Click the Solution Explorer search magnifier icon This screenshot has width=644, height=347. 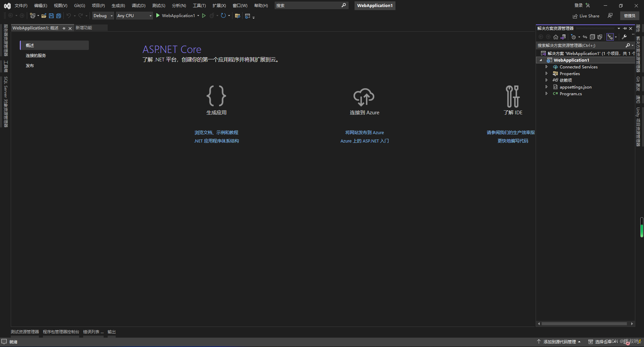(x=628, y=45)
